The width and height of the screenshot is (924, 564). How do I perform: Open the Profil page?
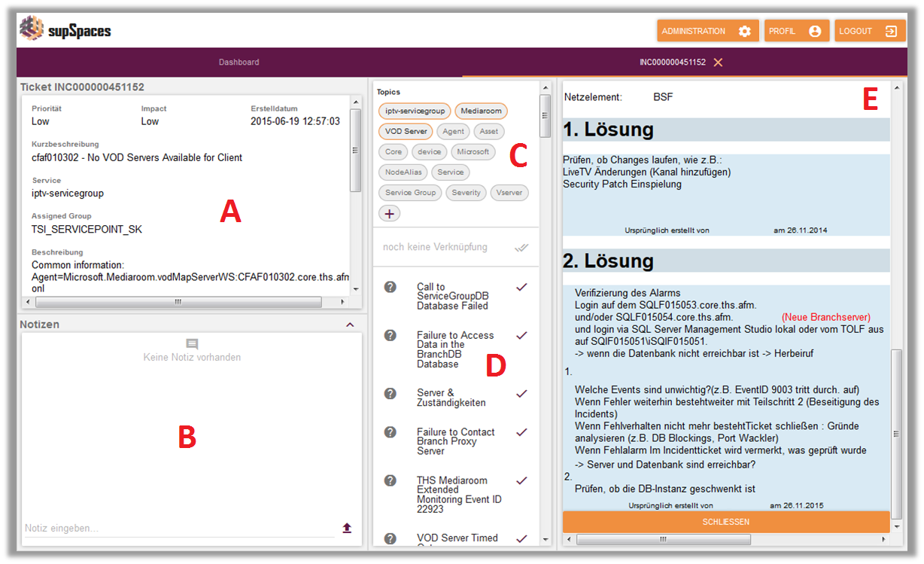click(795, 31)
